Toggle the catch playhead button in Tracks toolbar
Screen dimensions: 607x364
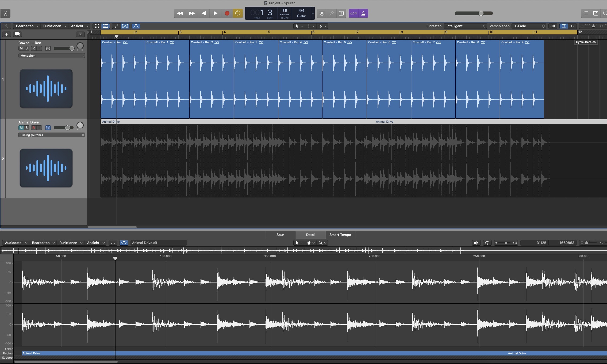coord(136,26)
